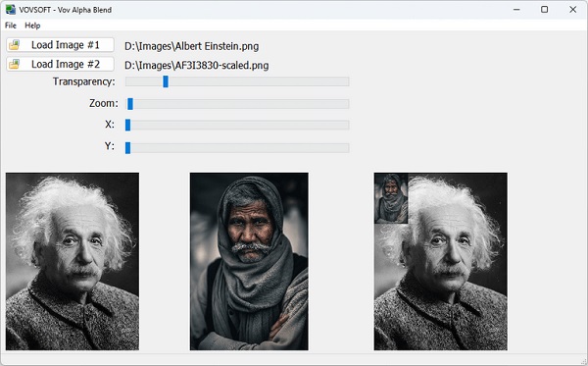Screen dimensions: 588x366
Task: Open the File menu
Action: [11, 26]
